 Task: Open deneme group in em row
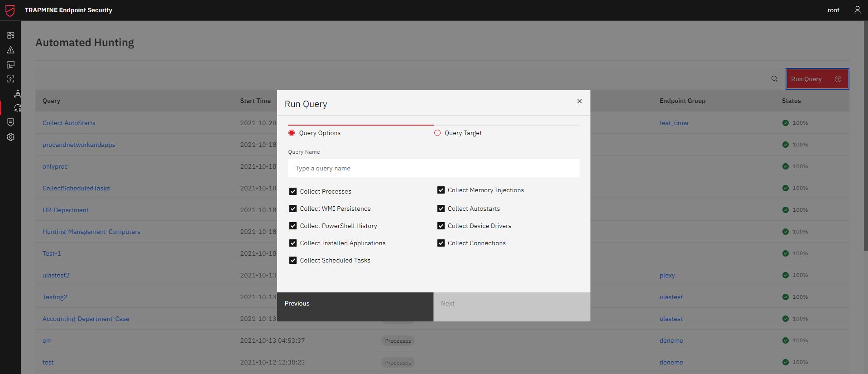[x=671, y=340]
